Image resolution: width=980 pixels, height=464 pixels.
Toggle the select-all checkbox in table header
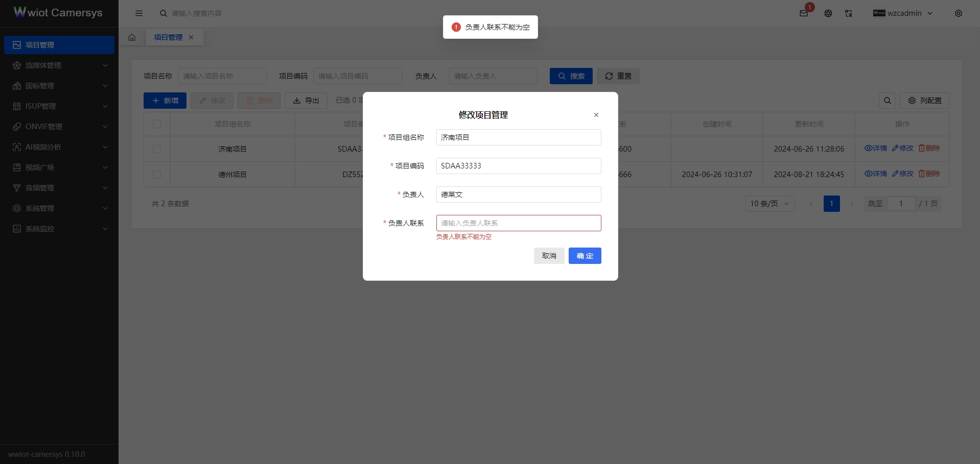point(157,124)
